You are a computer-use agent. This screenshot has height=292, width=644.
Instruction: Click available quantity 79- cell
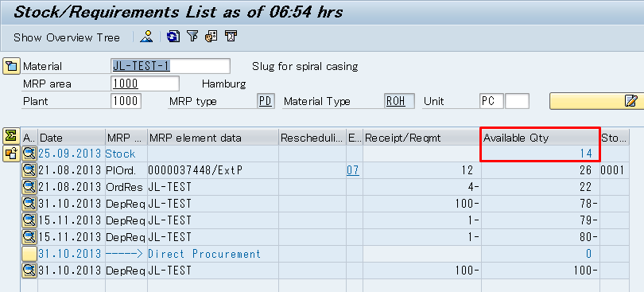541,220
